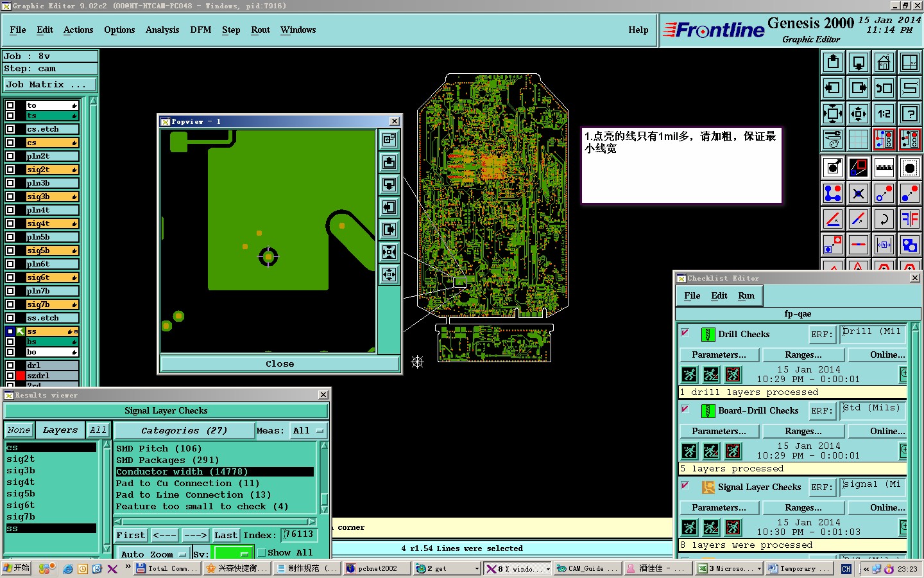Toggle the display checkbox for layer drl
Screen dimensions: 924x578
(10, 365)
